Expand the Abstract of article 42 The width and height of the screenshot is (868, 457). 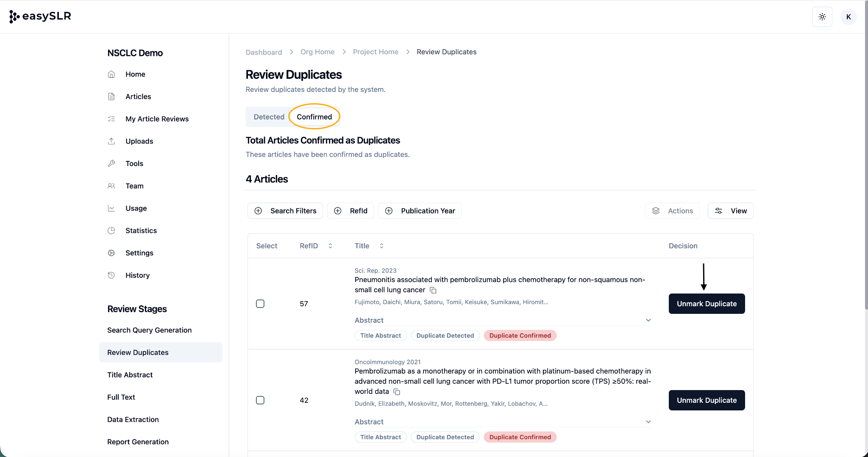(648, 422)
